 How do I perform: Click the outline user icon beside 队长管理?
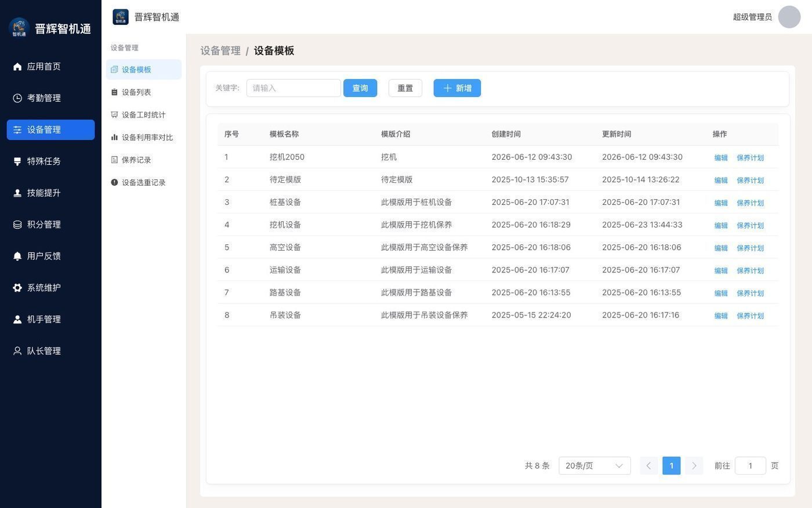click(x=17, y=351)
